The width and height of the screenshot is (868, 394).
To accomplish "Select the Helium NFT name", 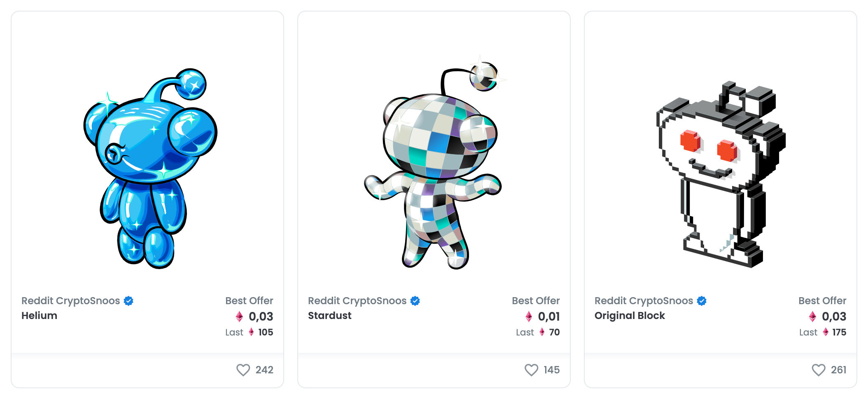I will tap(39, 316).
